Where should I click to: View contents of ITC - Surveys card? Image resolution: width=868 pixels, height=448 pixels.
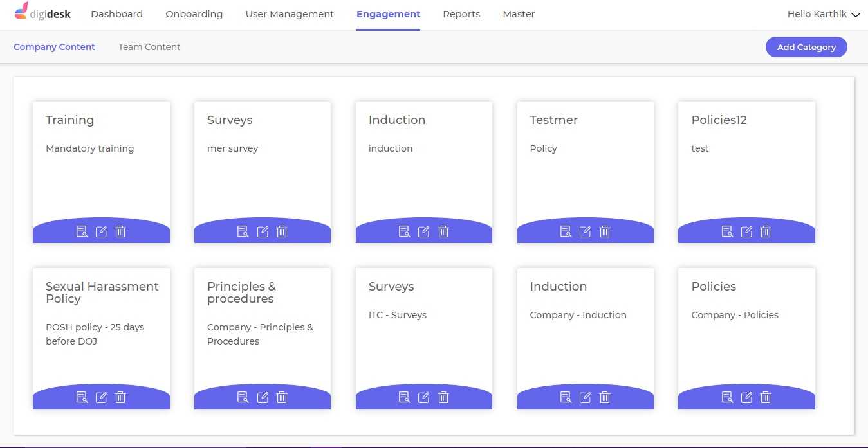click(404, 397)
